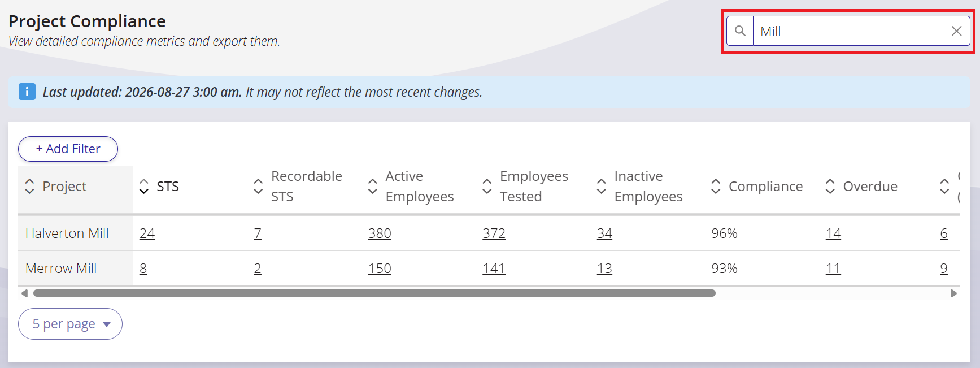Sort by Inactive Employees column

[602, 186]
